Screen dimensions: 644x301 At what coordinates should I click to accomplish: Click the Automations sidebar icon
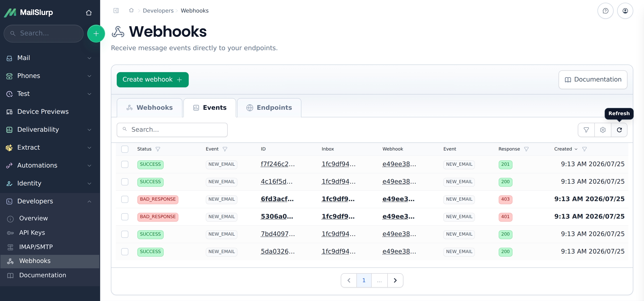point(9,166)
